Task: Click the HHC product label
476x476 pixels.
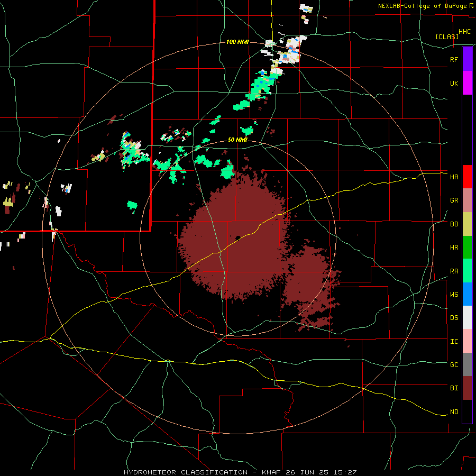Action: 464,32
